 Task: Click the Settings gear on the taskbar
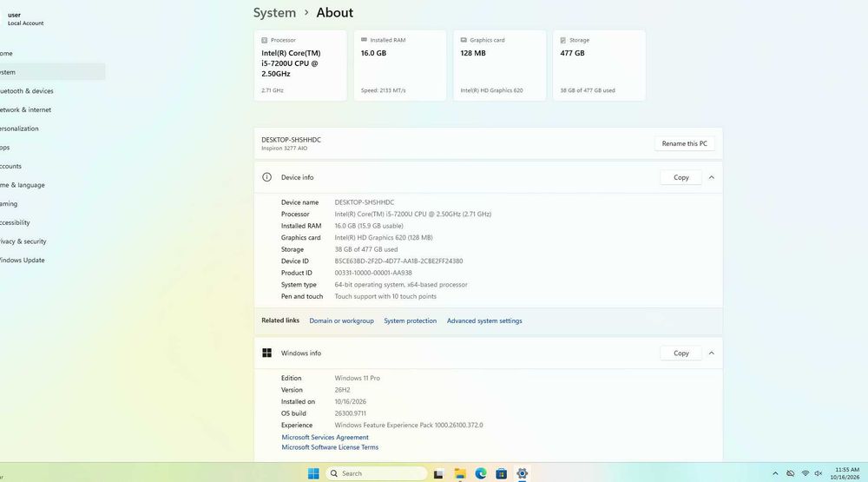[522, 473]
